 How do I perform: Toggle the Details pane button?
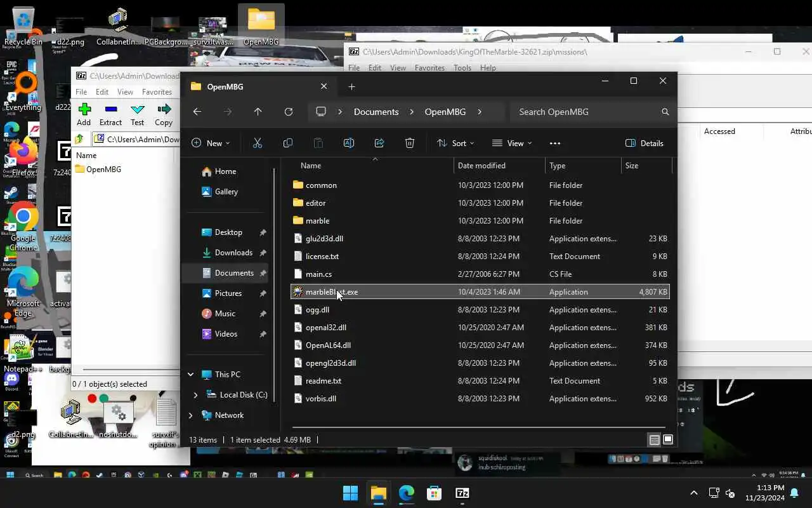click(645, 143)
